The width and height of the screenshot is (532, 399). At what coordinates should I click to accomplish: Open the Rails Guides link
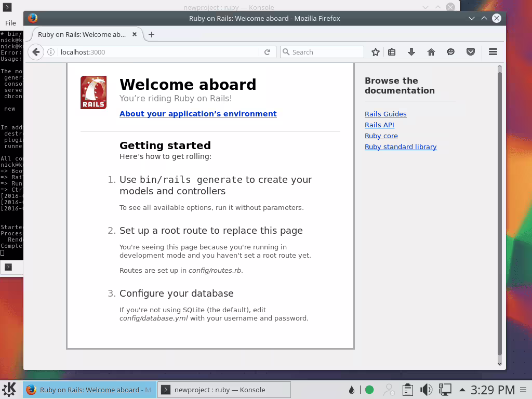385,114
